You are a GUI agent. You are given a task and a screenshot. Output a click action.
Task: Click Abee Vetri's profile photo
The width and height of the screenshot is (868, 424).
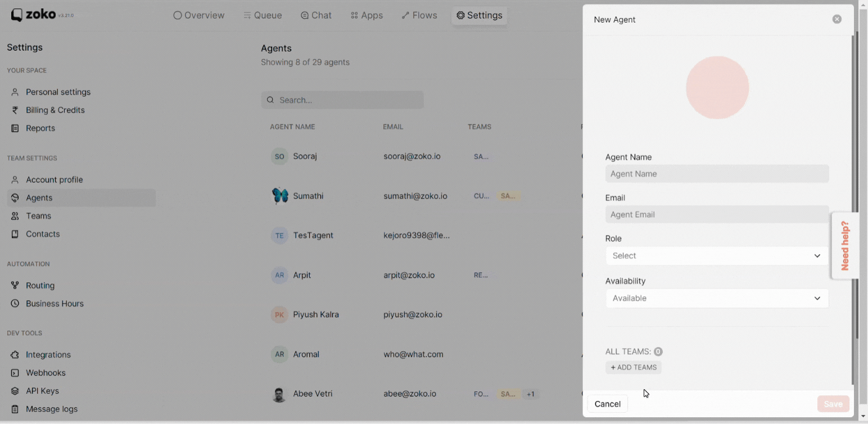(x=279, y=394)
